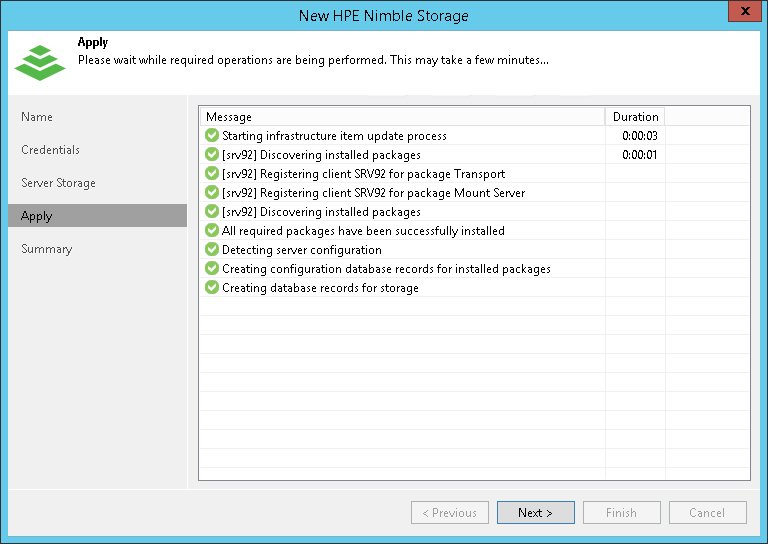768x544 pixels.
Task: Select the 0:00:03 duration value
Action: tap(640, 136)
